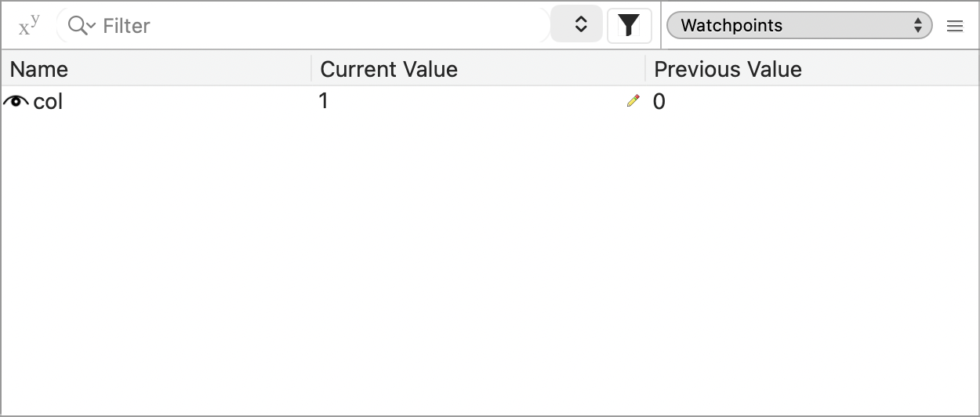Click the x^y expression icon
The height and width of the screenshot is (417, 980).
[x=29, y=25]
